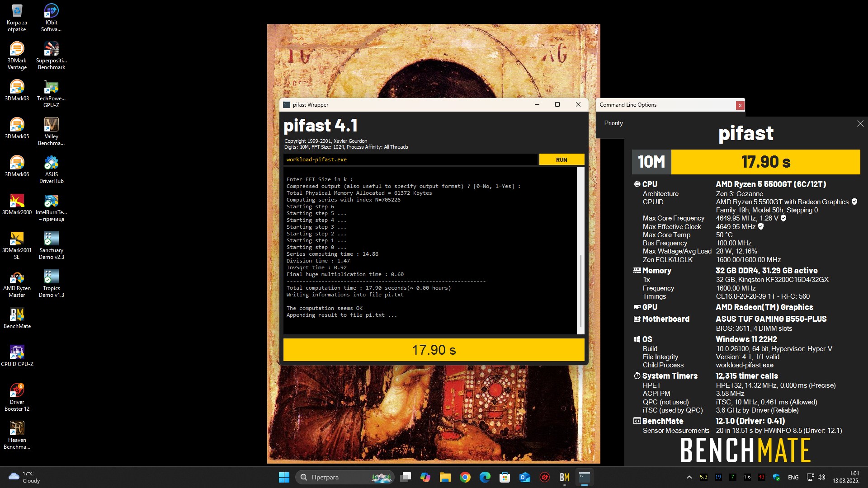The height and width of the screenshot is (488, 868).
Task: Click the workload-pifast.exe command field
Action: coord(410,160)
